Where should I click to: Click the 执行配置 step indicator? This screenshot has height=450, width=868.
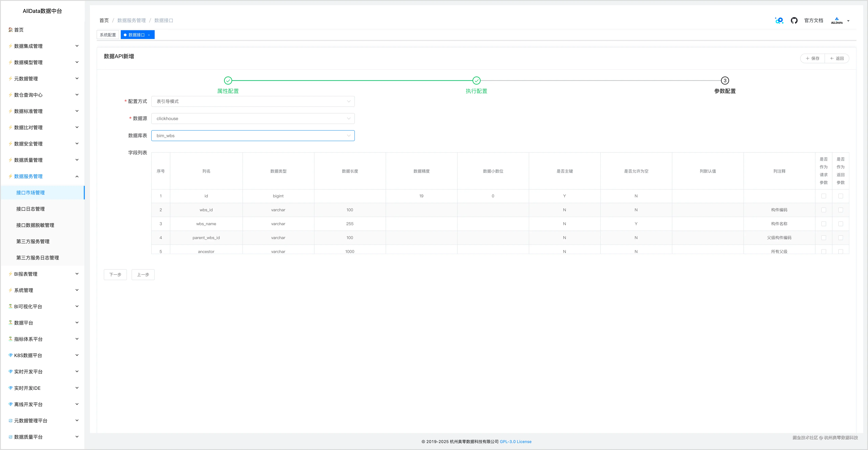point(476,85)
